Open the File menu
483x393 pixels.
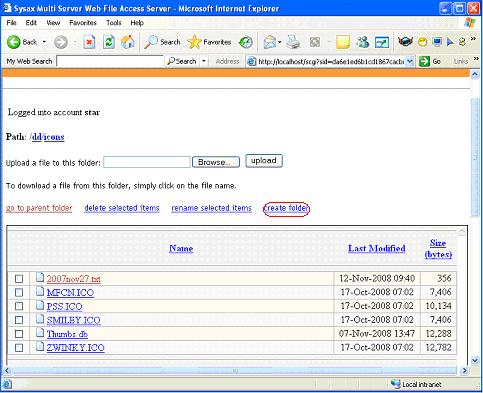(11, 23)
